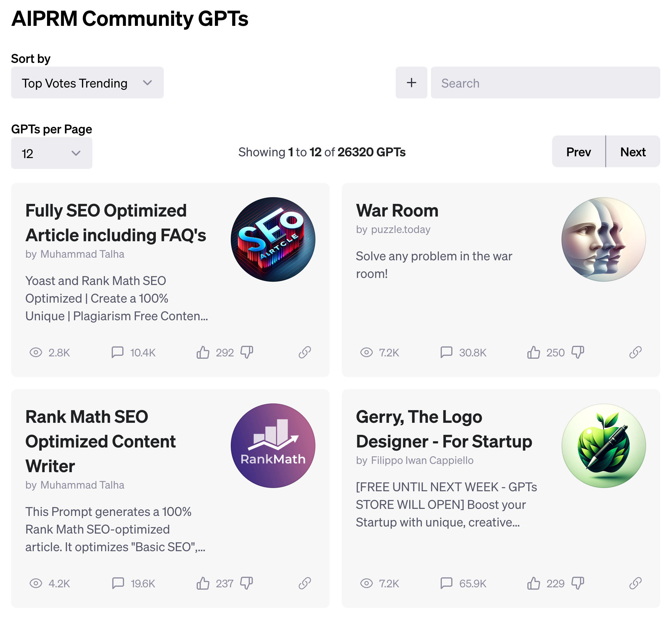Click views eye icon on Gerry Logo Designer card
This screenshot has height=617, width=672.
coord(366,583)
